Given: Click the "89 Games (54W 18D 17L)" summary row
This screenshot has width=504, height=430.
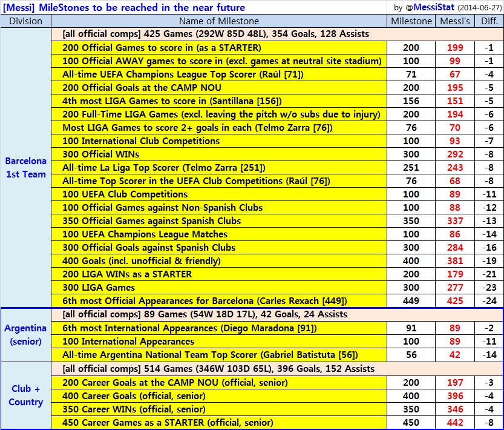Looking at the screenshot, I should (277, 314).
